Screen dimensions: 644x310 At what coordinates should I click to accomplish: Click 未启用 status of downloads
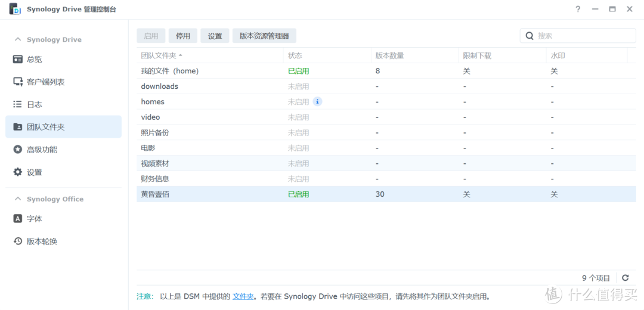(299, 86)
